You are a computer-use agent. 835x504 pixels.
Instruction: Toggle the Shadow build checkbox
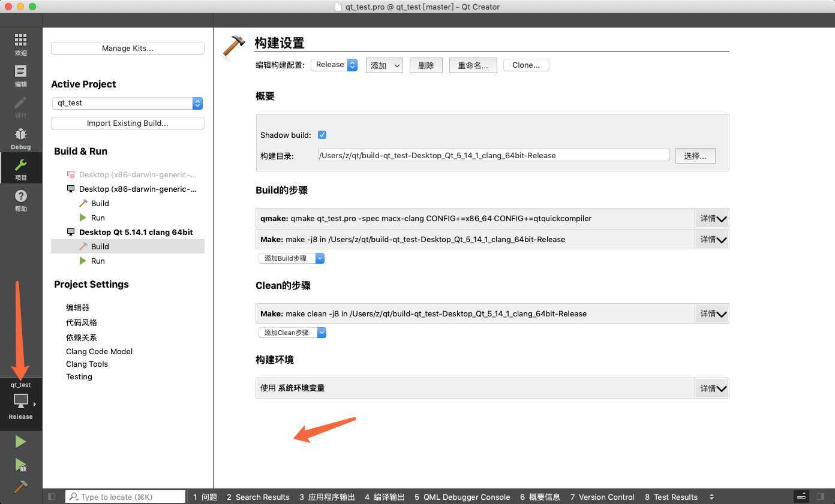[322, 135]
